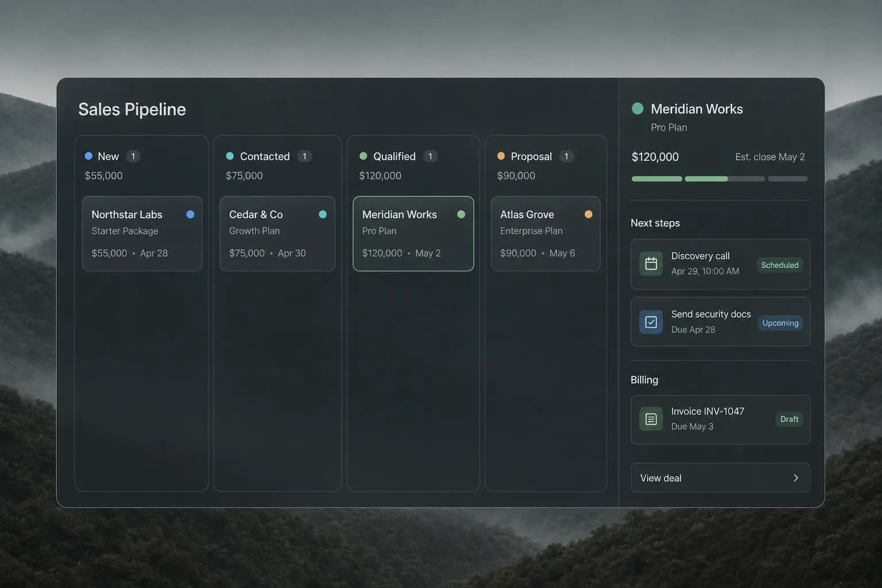Click the green status dot on Meridian Works card

pyautogui.click(x=461, y=214)
